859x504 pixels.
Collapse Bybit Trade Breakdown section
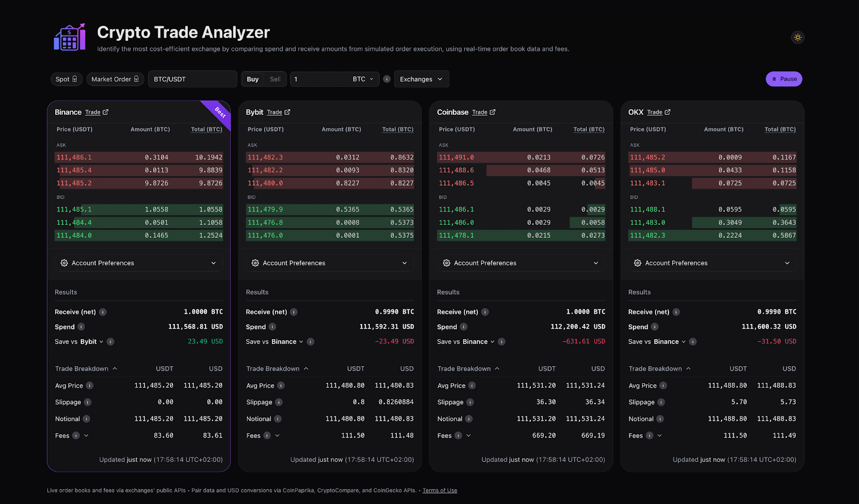click(x=278, y=369)
